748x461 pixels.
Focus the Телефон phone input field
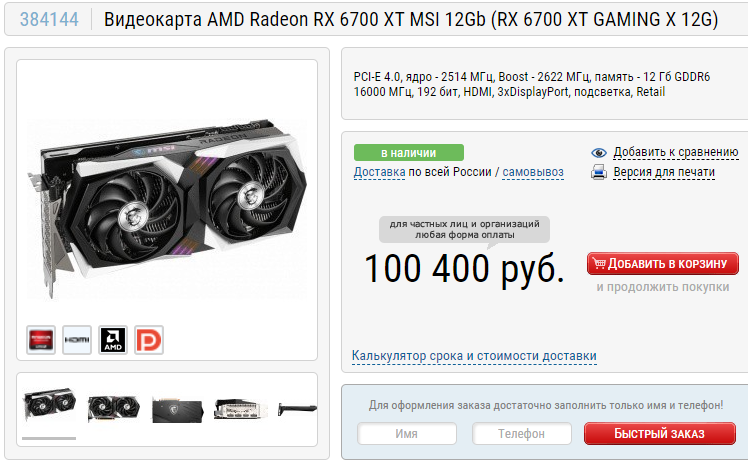[522, 433]
